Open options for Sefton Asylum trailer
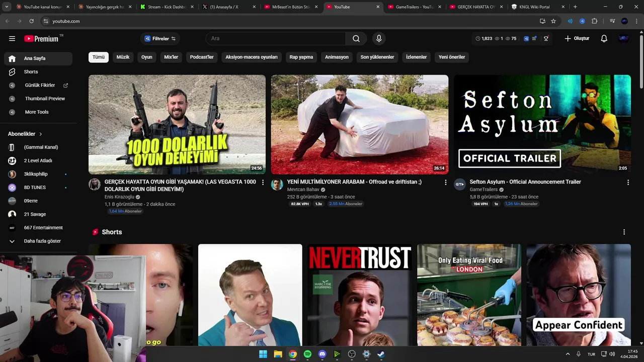Viewport: 644px width, 362px height. (628, 183)
